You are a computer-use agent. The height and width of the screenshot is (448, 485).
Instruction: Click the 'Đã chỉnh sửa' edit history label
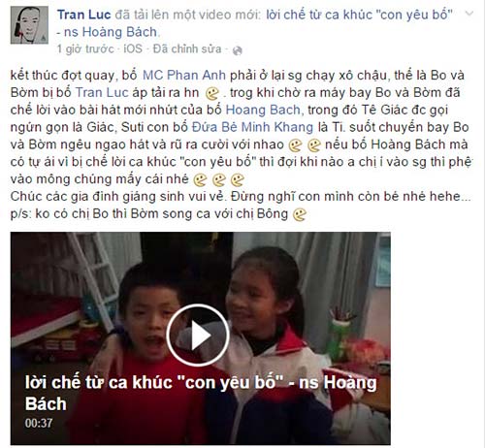click(x=187, y=48)
